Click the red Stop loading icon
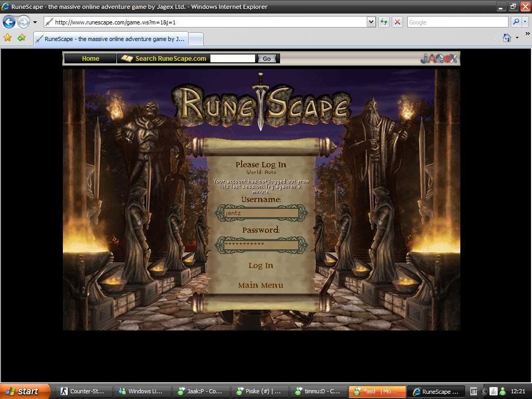 [397, 22]
